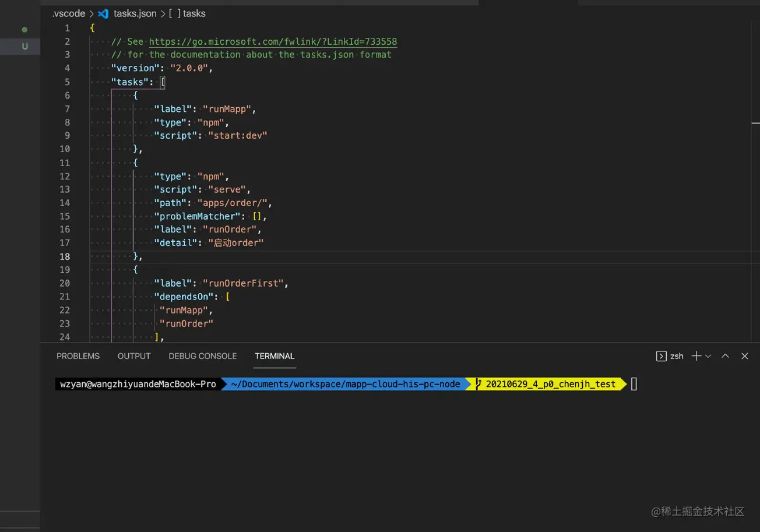Click the VS Code file icon beside tasks.json
Screen dimensions: 760x532
click(x=103, y=13)
